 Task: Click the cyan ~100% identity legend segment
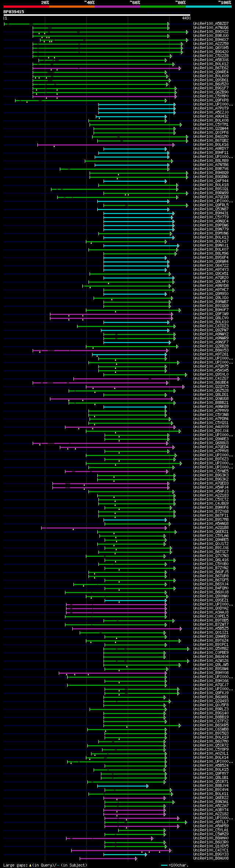[209, 7]
